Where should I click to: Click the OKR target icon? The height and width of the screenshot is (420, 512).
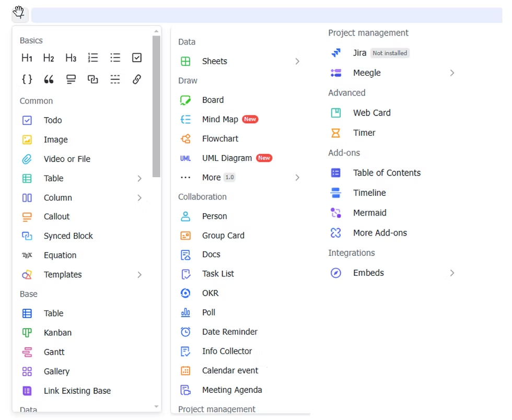[185, 293]
